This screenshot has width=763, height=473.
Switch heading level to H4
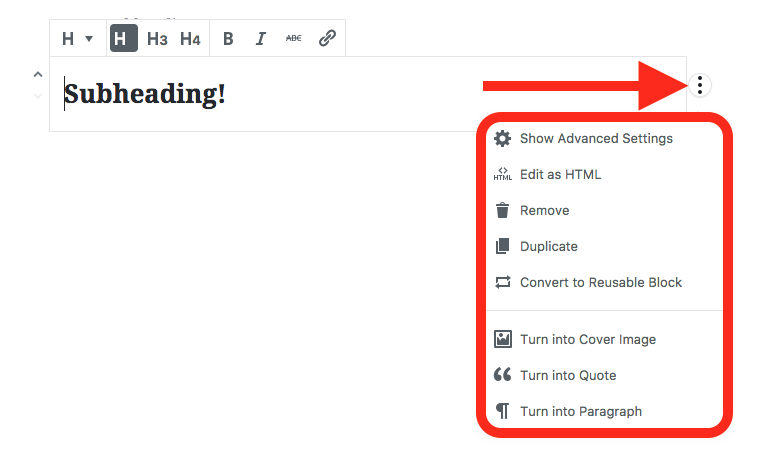tap(190, 39)
